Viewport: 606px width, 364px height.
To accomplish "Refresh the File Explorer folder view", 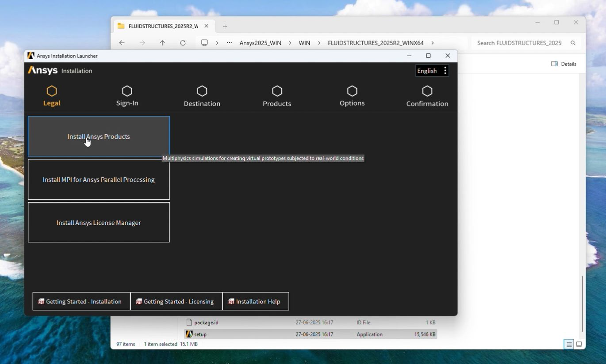I will (183, 43).
